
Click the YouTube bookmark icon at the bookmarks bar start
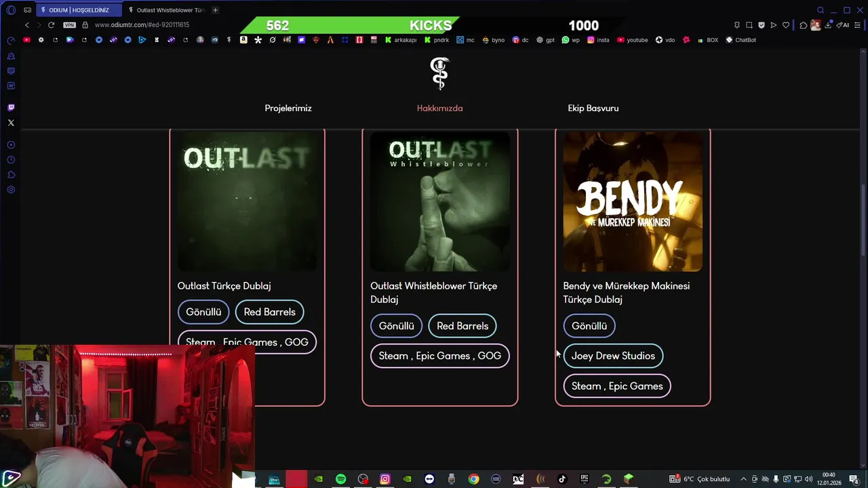[x=26, y=40]
